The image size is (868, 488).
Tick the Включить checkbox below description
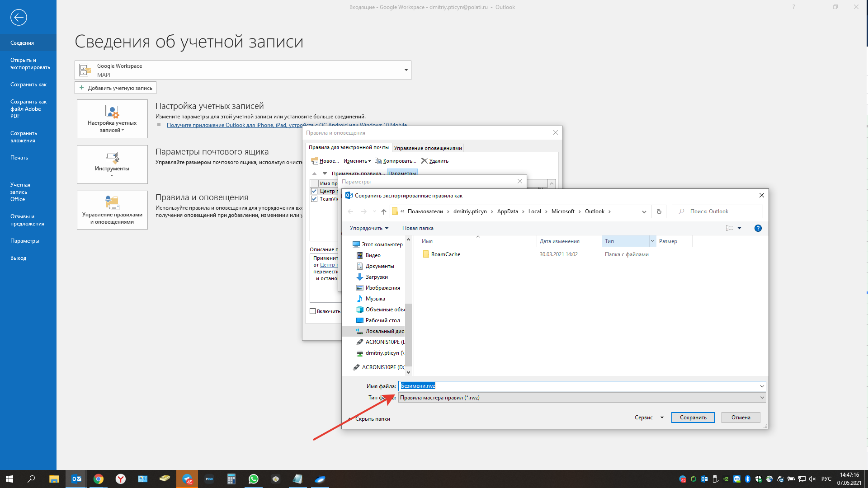pos(312,311)
